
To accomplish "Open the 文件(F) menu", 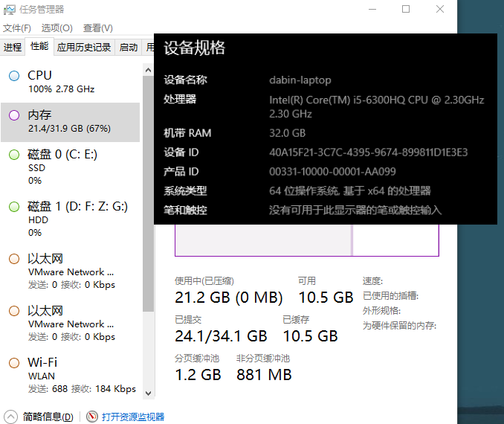I will coord(16,28).
